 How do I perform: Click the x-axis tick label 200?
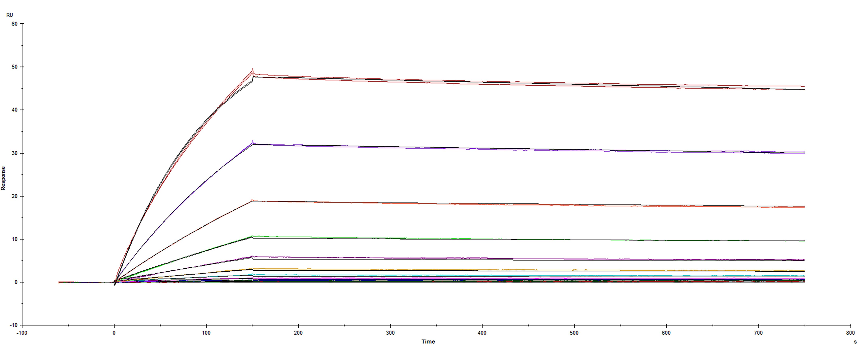point(298,333)
